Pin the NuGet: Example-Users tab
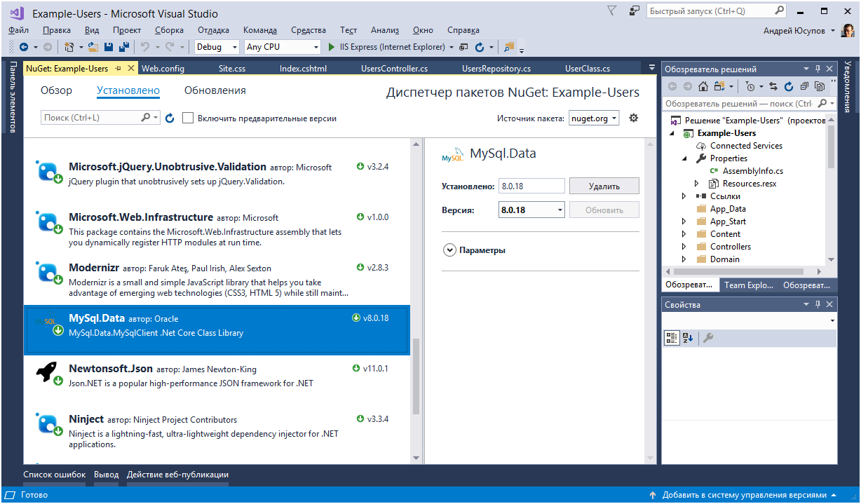The height and width of the screenshot is (504, 861). (118, 69)
